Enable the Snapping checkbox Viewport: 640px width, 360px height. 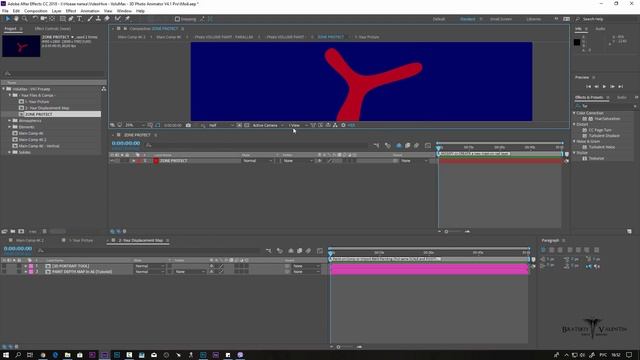click(x=177, y=19)
